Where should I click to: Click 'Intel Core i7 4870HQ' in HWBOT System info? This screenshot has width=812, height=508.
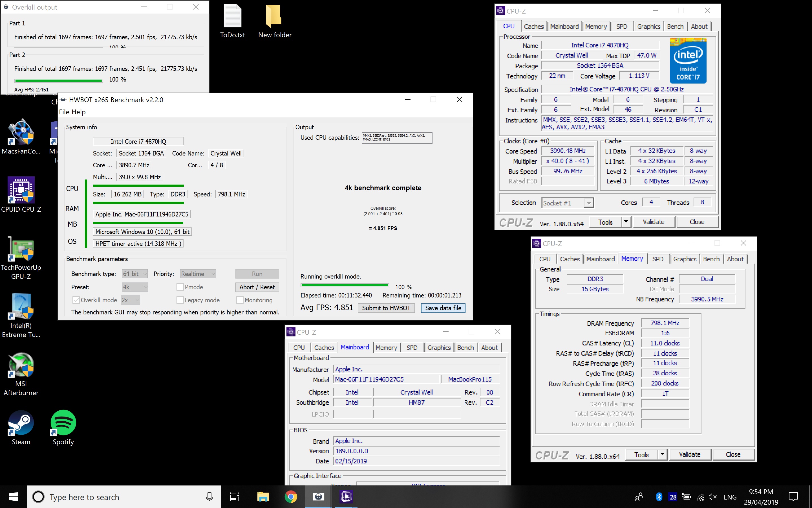pos(138,141)
